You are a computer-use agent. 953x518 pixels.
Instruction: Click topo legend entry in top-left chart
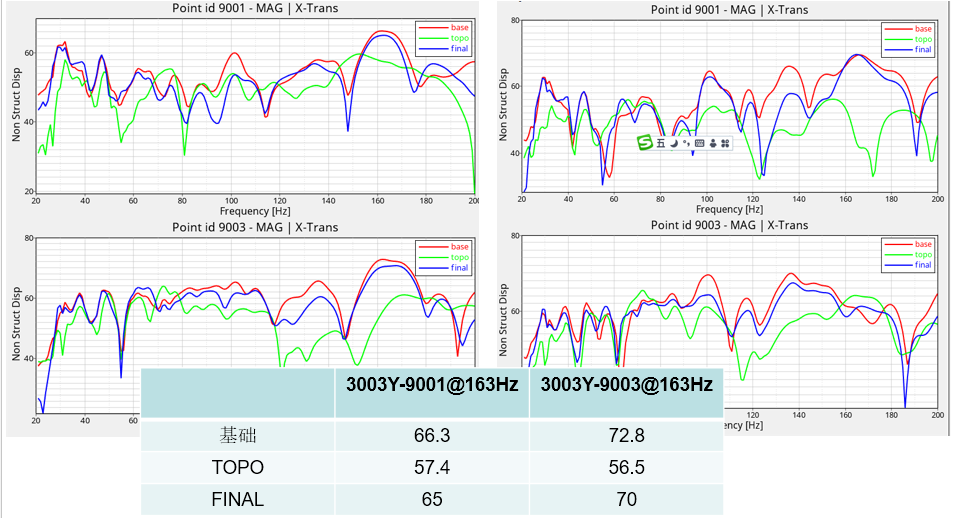click(444, 38)
